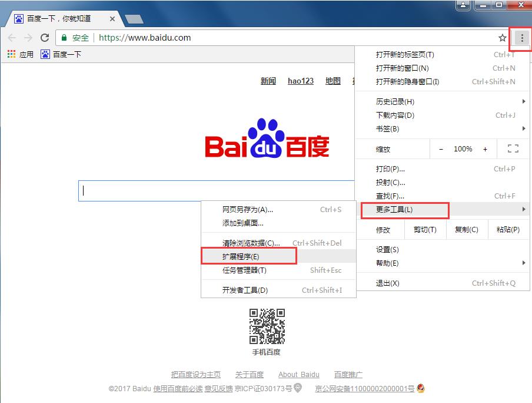Expand the 历史记录 history submenu

[525, 101]
